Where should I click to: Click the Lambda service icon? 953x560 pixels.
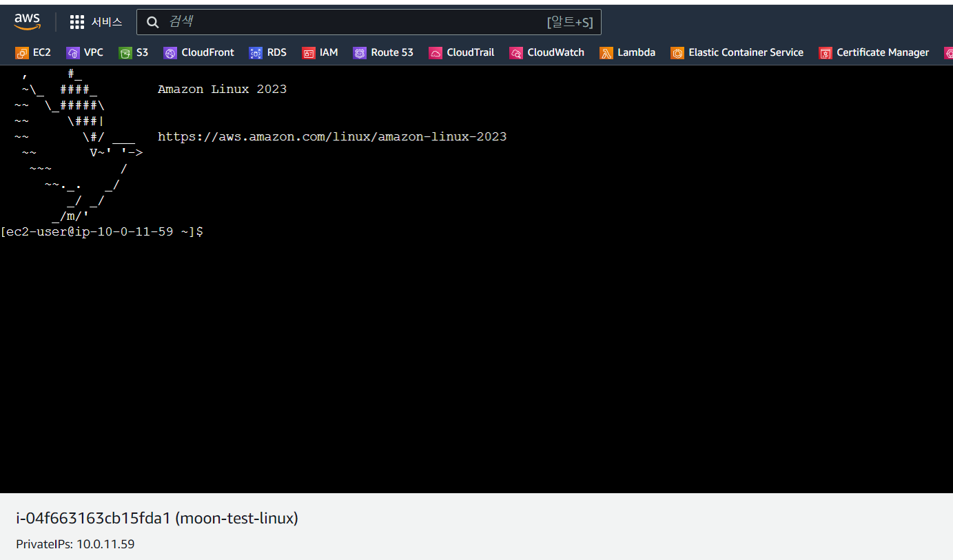606,52
